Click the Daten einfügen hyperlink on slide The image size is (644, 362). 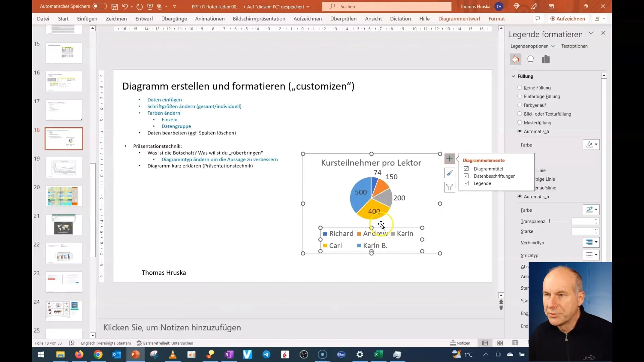tap(165, 100)
